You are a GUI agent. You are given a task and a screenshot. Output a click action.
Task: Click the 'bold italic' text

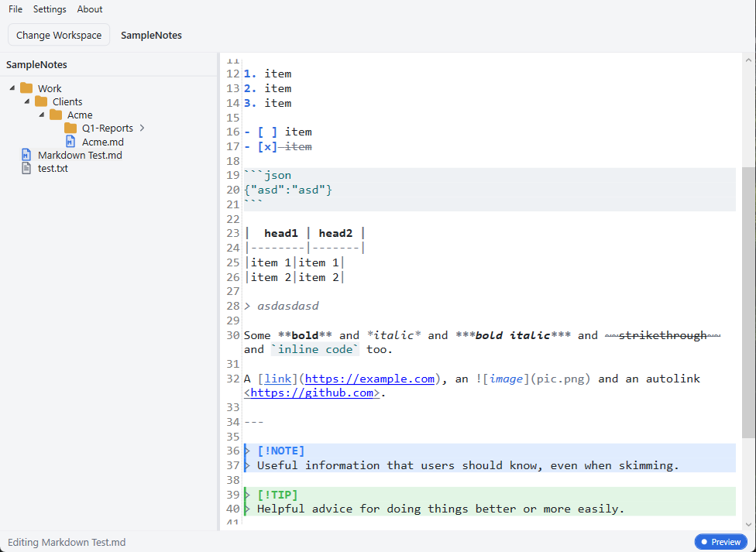coord(513,335)
